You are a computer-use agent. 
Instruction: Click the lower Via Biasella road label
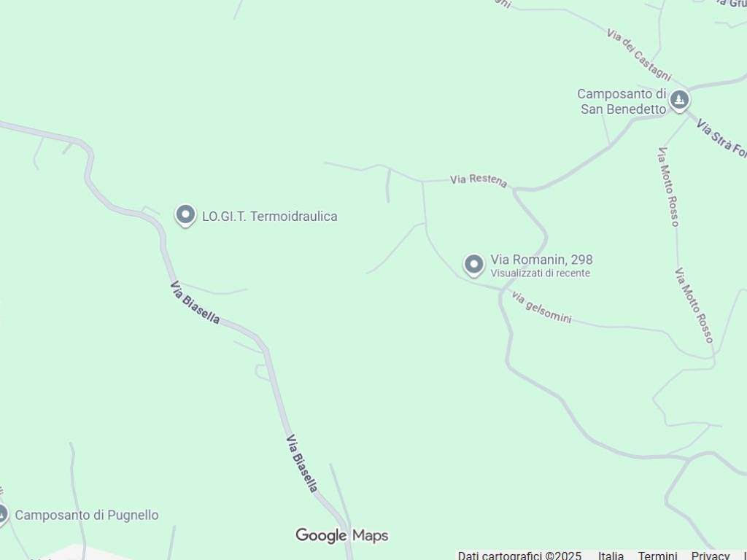301,463
